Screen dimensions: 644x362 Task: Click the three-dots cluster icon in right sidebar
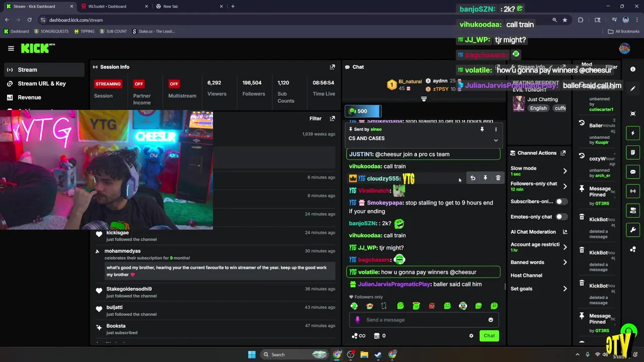pyautogui.click(x=633, y=249)
